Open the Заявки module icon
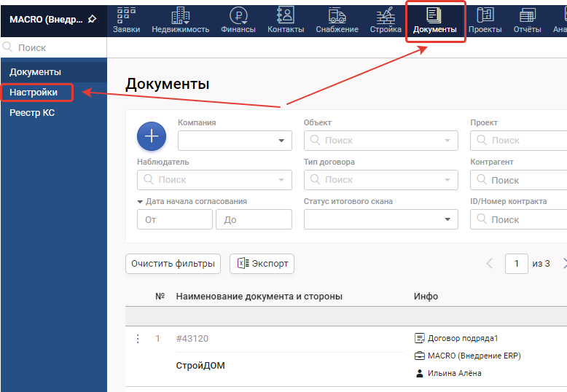567x392 pixels. 126,20
